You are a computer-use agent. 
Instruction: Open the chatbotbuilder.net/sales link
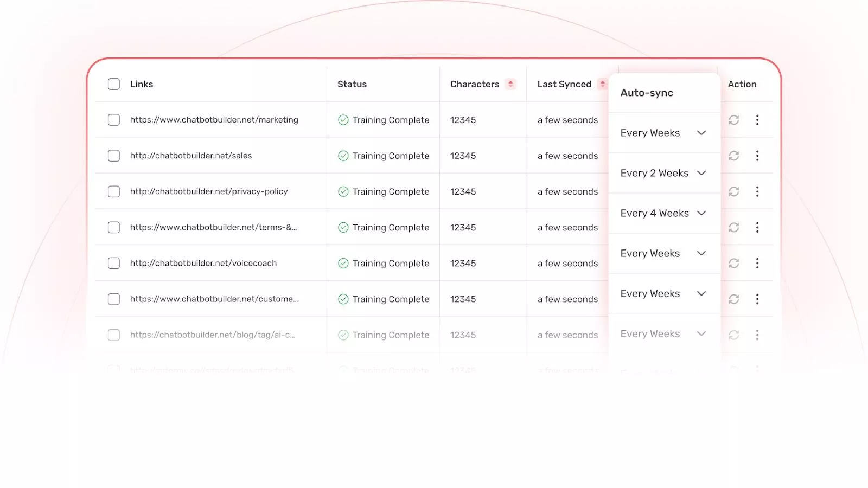coord(191,156)
